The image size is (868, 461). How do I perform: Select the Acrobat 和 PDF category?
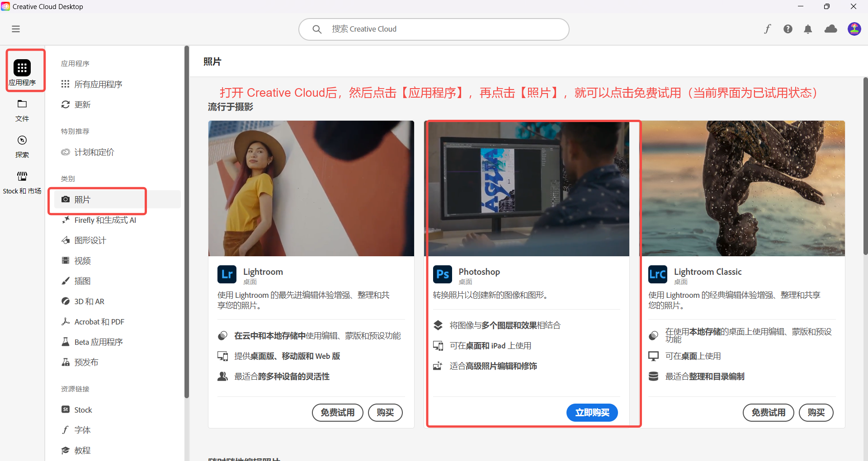click(118, 322)
